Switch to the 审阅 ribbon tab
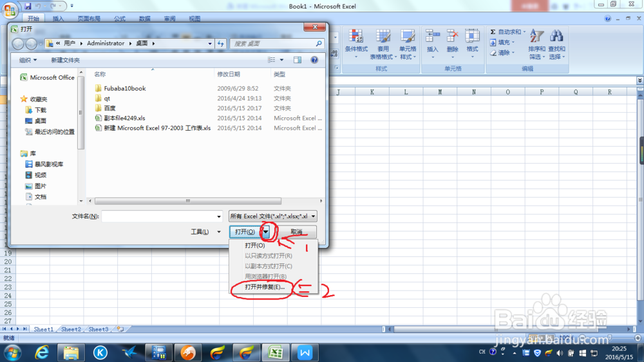Image resolution: width=644 pixels, height=362 pixels. click(x=169, y=19)
